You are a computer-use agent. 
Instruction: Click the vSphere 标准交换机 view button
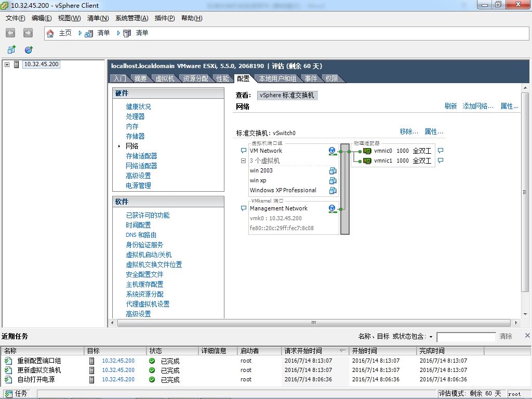[287, 96]
